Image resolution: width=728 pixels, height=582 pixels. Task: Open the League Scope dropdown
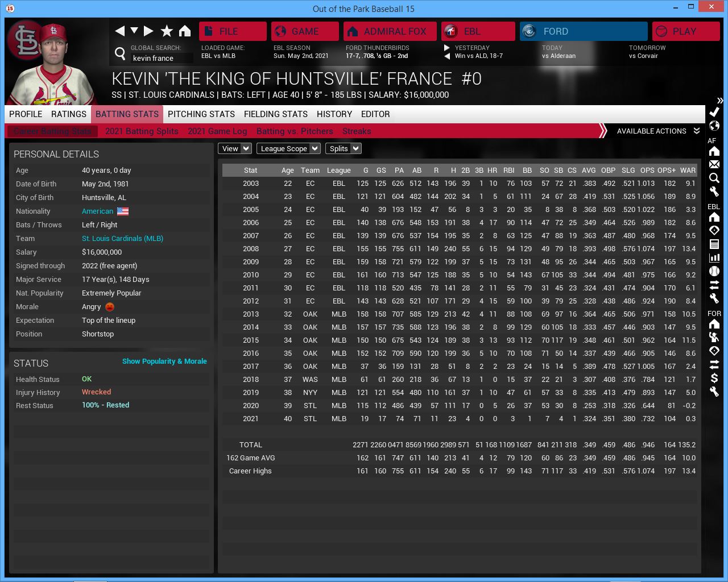click(288, 148)
